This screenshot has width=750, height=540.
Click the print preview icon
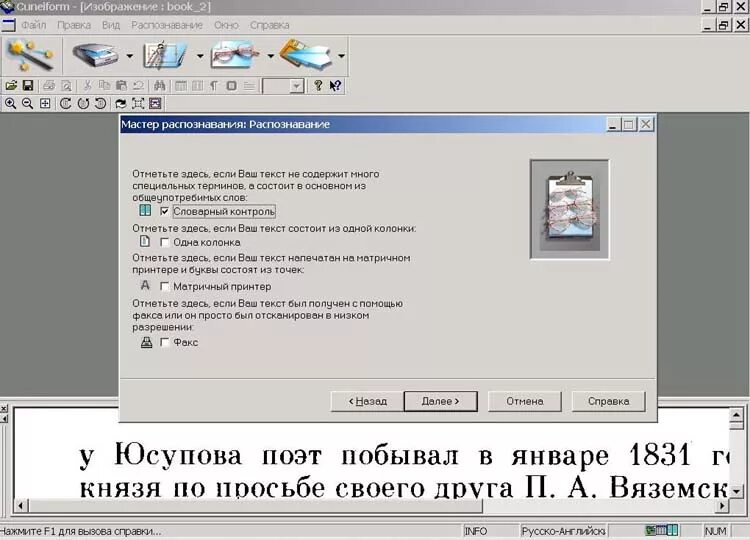point(66,86)
